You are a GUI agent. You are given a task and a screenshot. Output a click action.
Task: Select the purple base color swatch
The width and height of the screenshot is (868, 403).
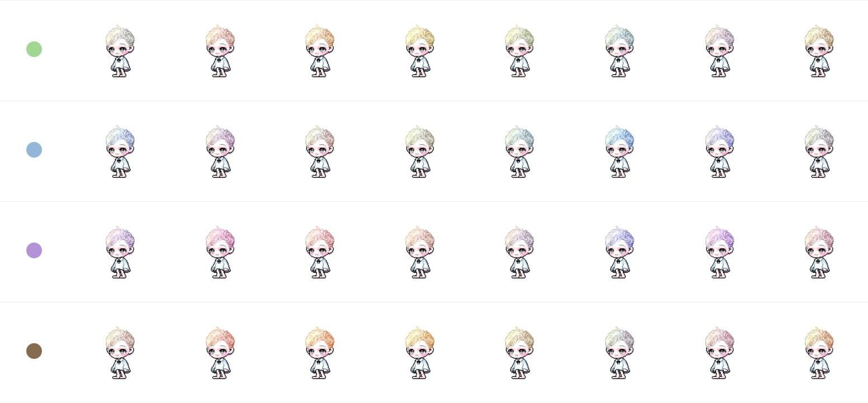pyautogui.click(x=34, y=250)
